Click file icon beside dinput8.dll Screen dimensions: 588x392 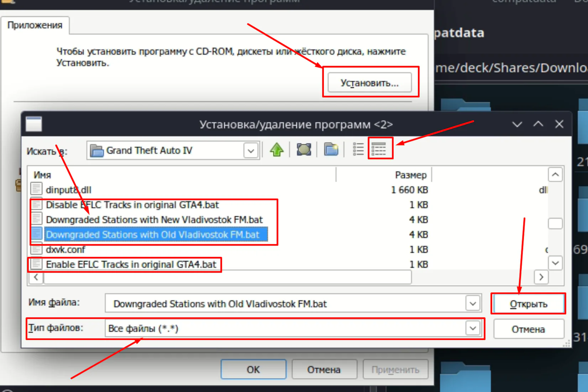(x=36, y=190)
